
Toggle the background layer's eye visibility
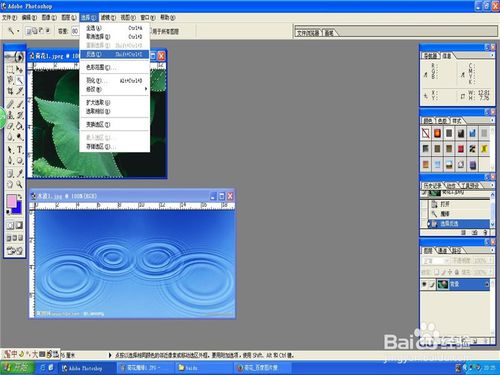(424, 284)
